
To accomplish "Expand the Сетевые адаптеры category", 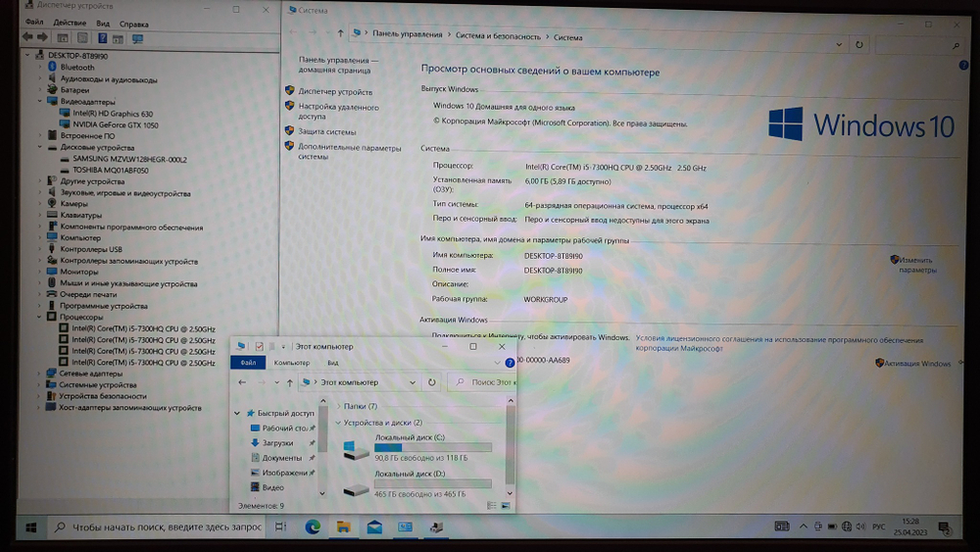I will (x=39, y=374).
